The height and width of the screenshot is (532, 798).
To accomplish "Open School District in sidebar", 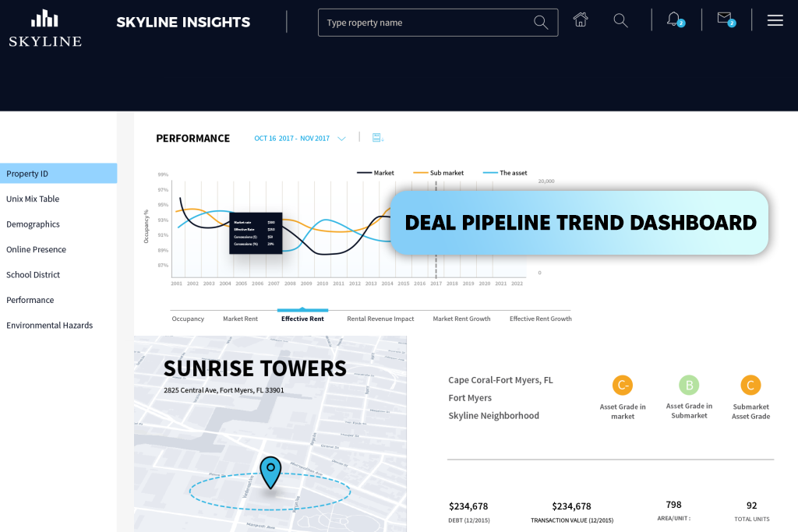I will [33, 275].
